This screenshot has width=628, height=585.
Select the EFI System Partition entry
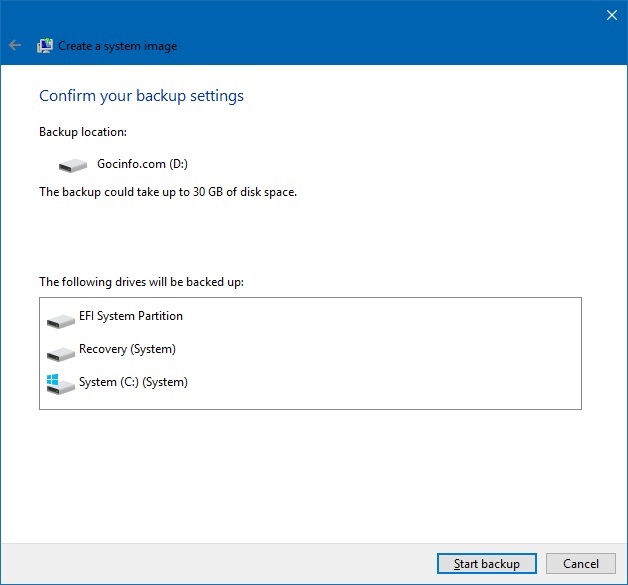click(x=131, y=316)
